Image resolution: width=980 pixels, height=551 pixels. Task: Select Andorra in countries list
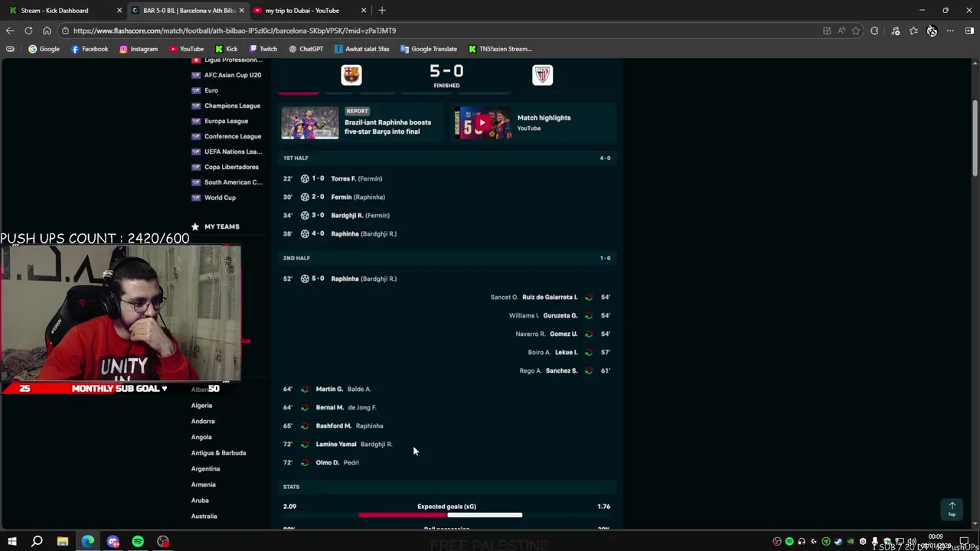(203, 421)
